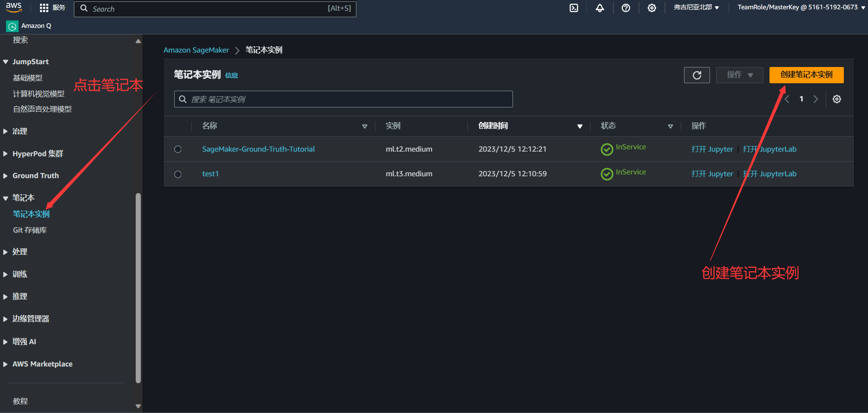868x413 pixels.
Task: Sort by 状态 column arrow
Action: (x=671, y=127)
